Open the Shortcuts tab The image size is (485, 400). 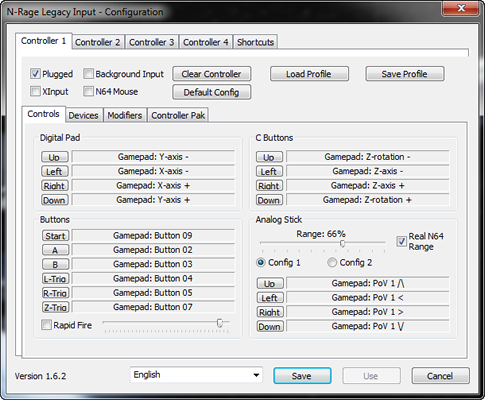(255, 42)
